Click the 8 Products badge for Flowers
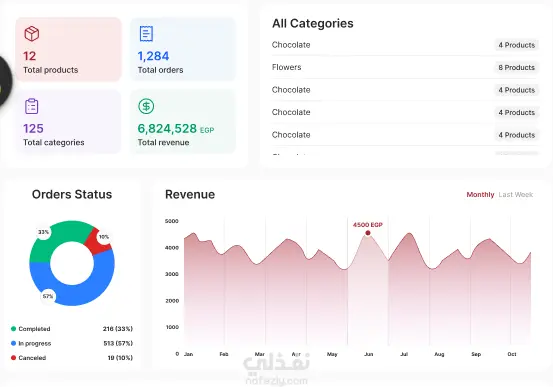This screenshot has height=387, width=553. (x=516, y=67)
